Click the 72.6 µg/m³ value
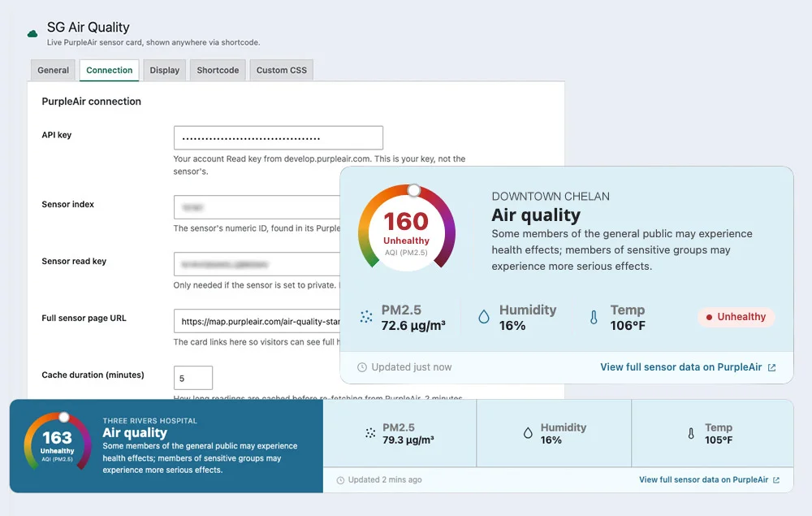812x516 pixels. click(x=413, y=326)
